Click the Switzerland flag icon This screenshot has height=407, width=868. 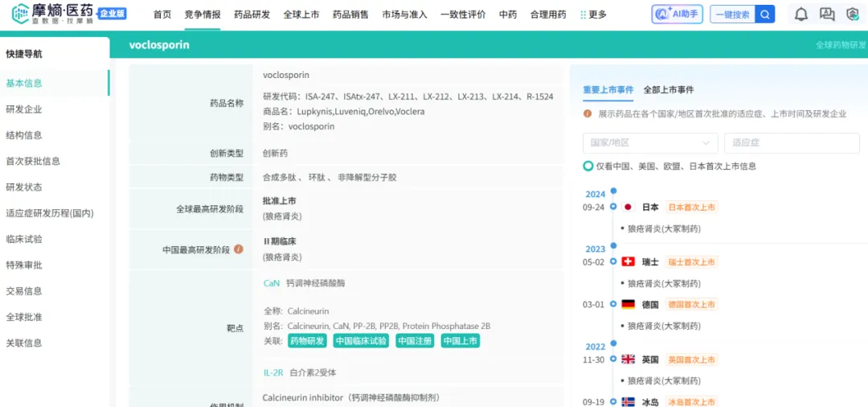pyautogui.click(x=628, y=261)
